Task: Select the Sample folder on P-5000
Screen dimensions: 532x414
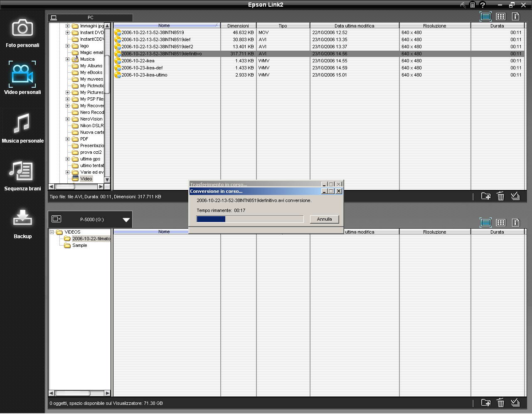Action: point(79,245)
